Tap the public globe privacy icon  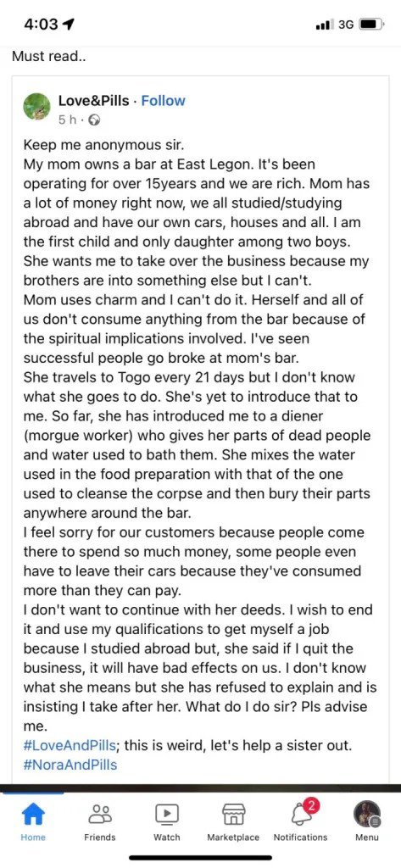click(95, 119)
